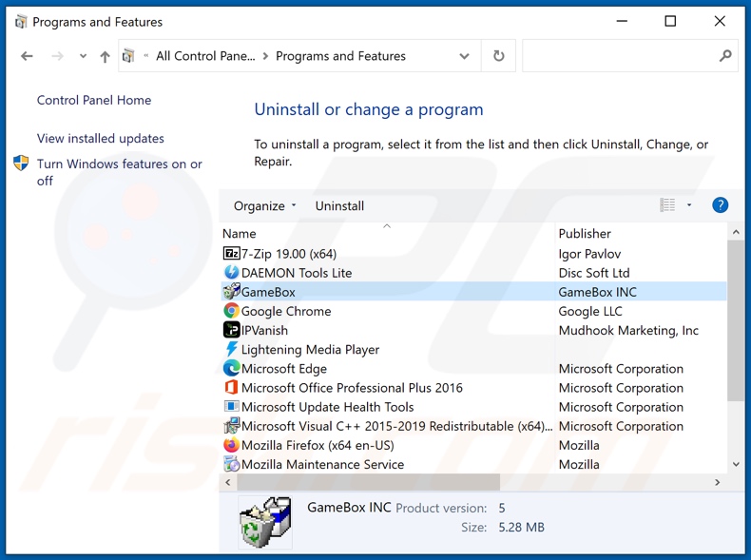Select the Microsoft Update Health Tools name
Viewport: 751px width, 560px height.
(328, 407)
